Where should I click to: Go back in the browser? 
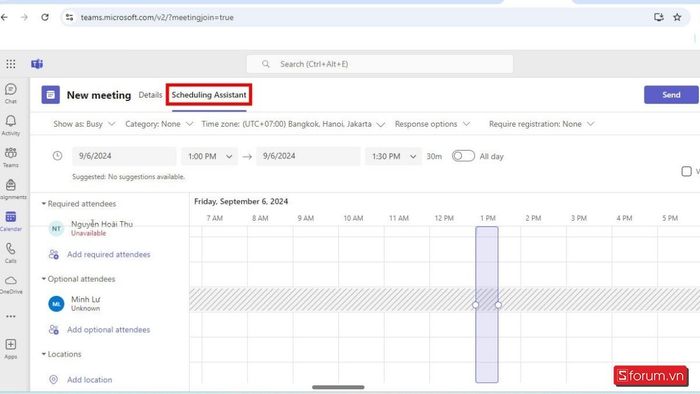click(x=4, y=17)
